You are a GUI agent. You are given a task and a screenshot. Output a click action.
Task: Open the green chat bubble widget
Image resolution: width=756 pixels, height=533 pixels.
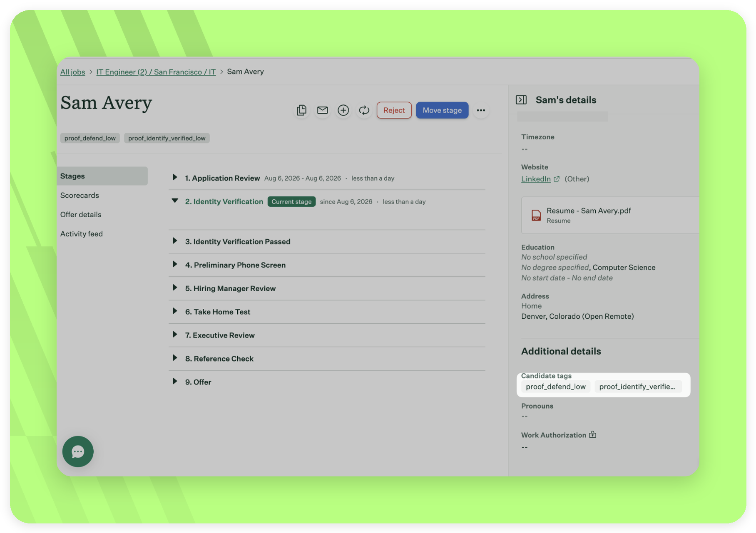pyautogui.click(x=78, y=451)
